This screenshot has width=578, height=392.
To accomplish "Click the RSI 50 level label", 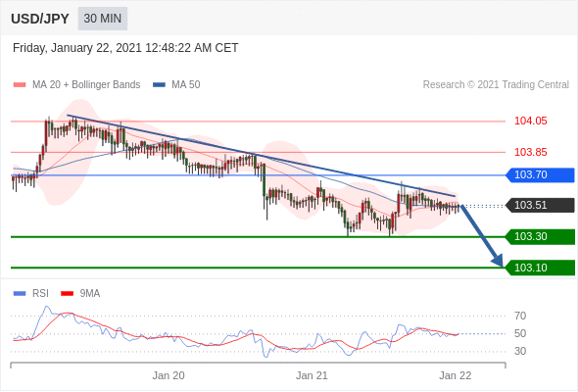I will tap(520, 333).
